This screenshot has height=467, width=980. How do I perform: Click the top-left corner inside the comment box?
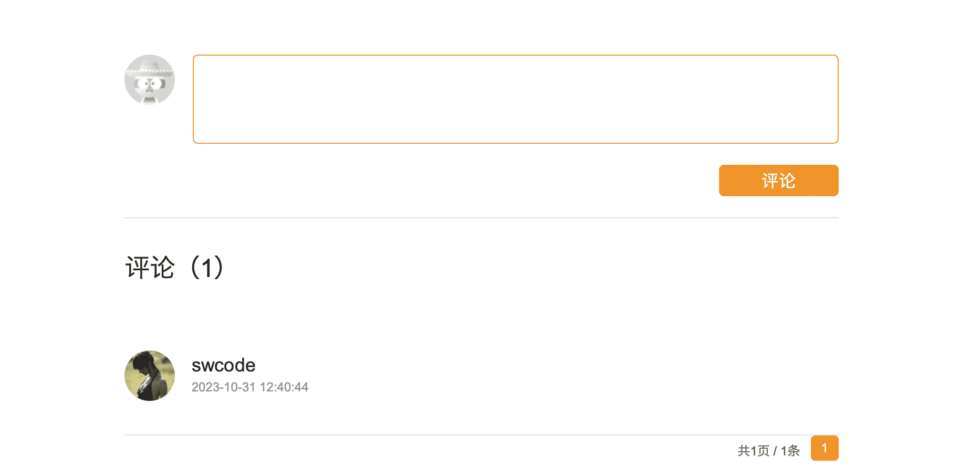201,62
